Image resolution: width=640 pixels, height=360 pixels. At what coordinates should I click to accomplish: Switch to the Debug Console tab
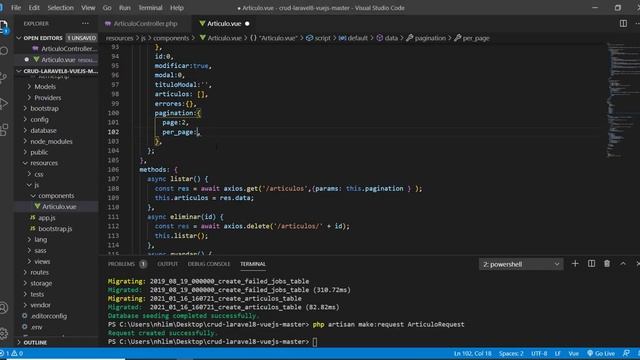tap(209, 264)
